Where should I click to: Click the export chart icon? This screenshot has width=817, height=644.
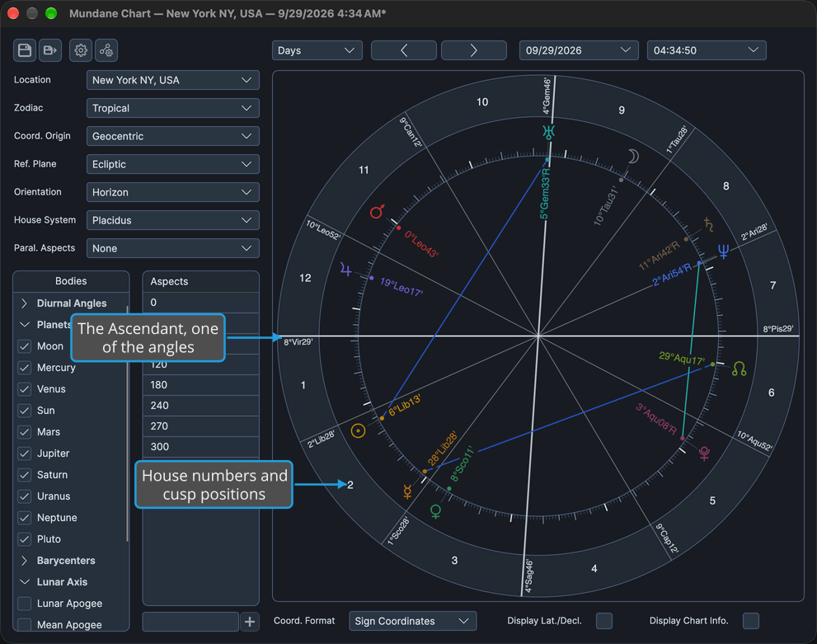point(50,50)
